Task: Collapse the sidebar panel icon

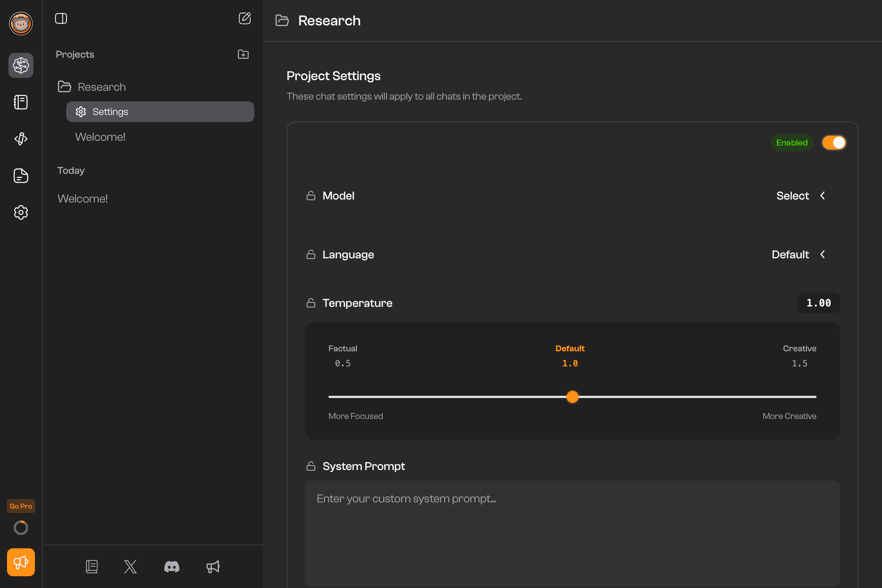Action: pos(61,18)
